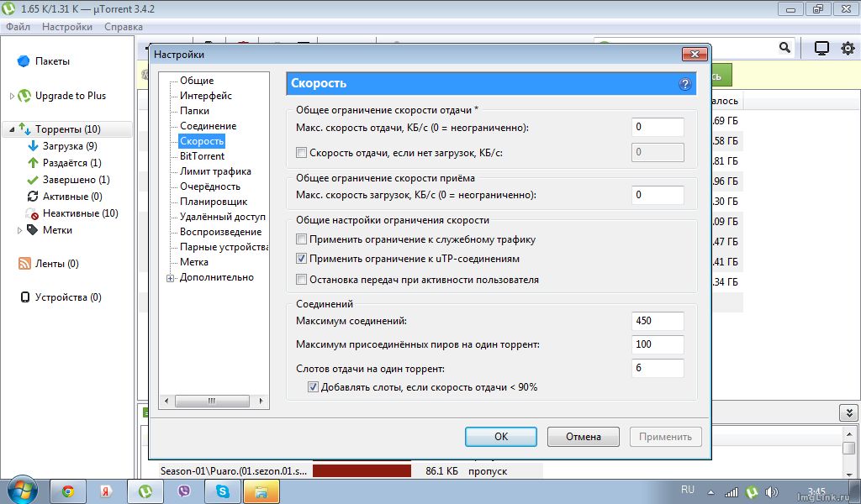Expand the Дополнительно tree node
Image resolution: width=861 pixels, height=504 pixels.
170,278
